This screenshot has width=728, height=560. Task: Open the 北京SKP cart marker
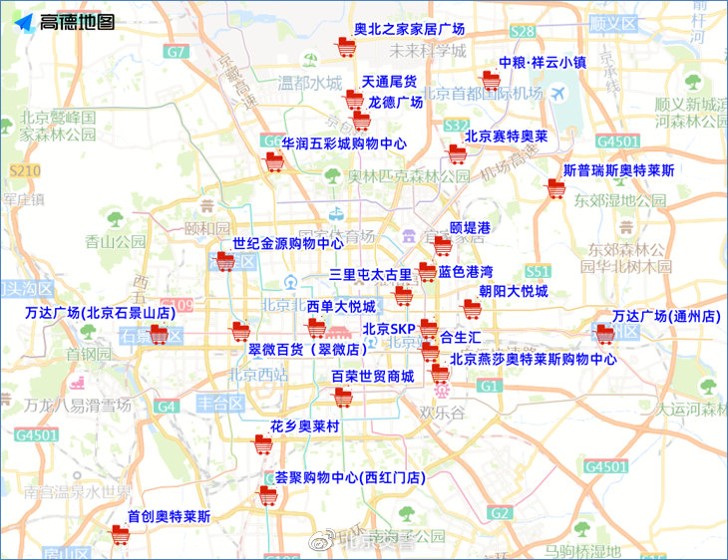[428, 329]
